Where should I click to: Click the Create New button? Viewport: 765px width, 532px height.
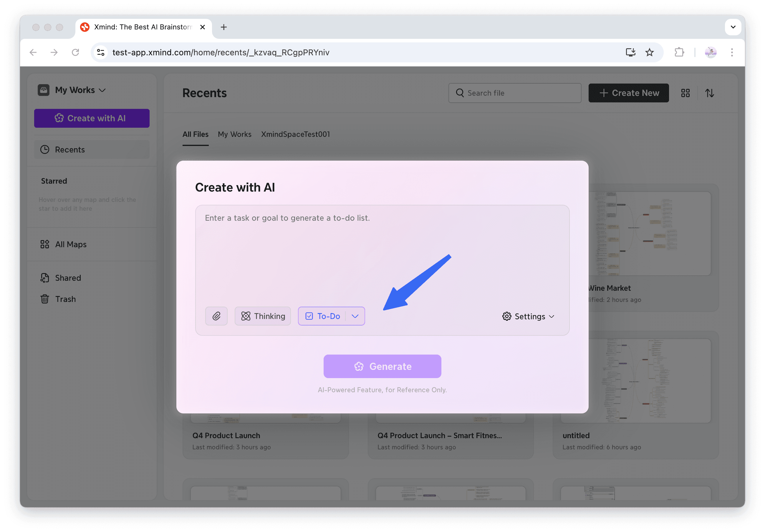point(628,93)
